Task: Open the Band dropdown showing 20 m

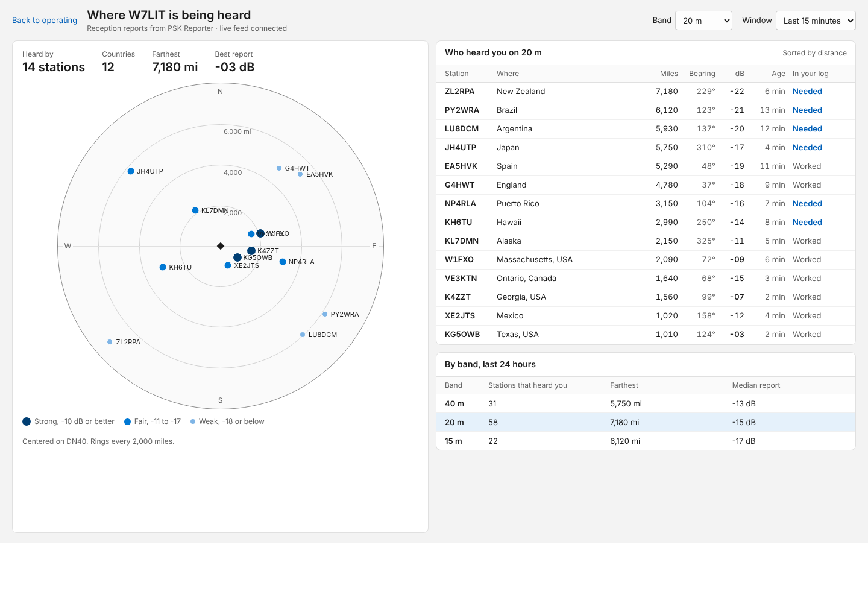Action: click(703, 21)
